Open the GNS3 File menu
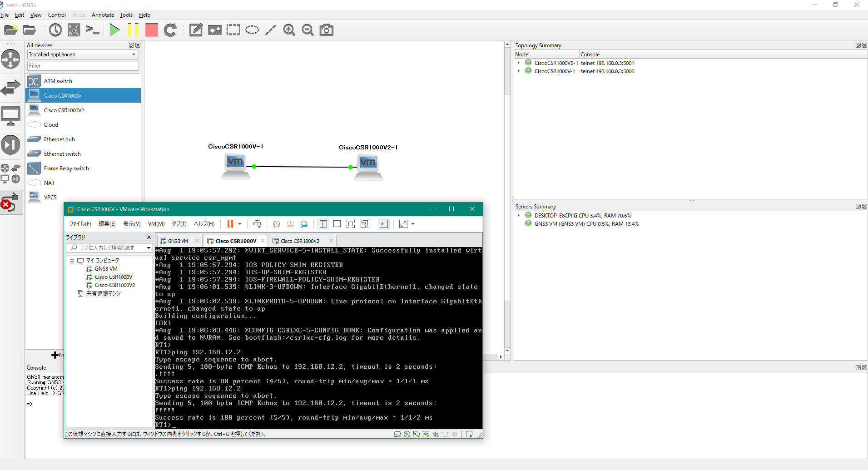 [5, 15]
